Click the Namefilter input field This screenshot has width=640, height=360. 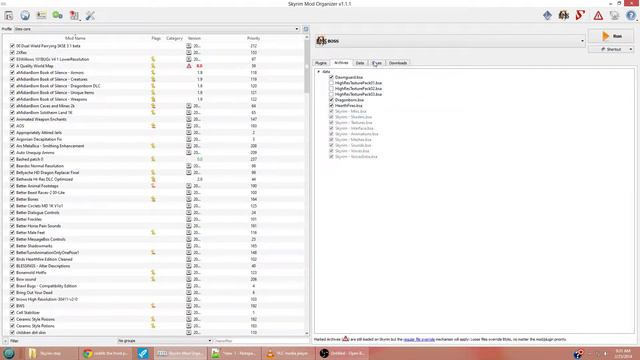point(261,340)
